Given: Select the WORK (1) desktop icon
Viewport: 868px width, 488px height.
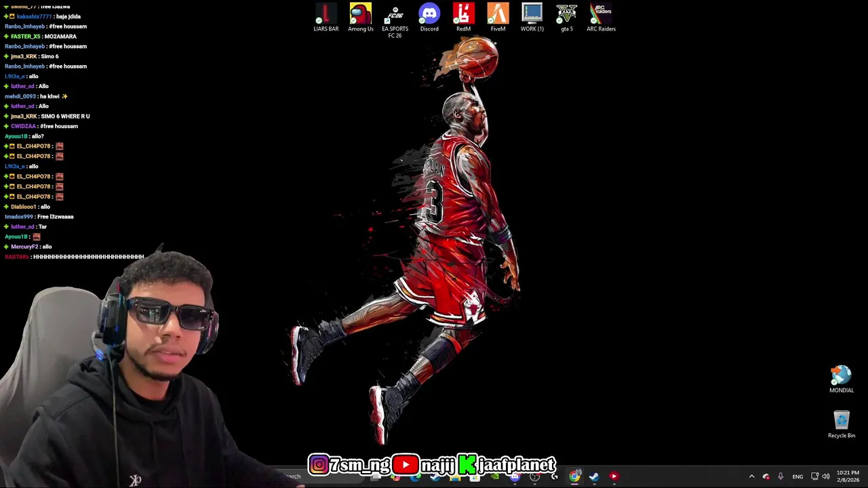Looking at the screenshot, I should (x=532, y=18).
